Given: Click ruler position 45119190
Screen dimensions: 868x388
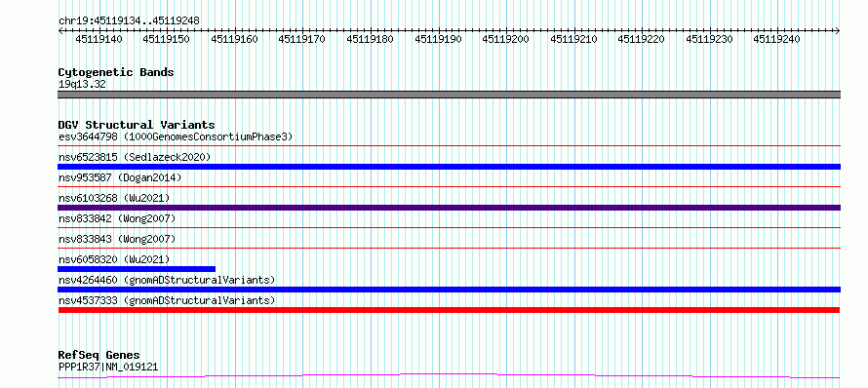Looking at the screenshot, I should click(439, 39).
